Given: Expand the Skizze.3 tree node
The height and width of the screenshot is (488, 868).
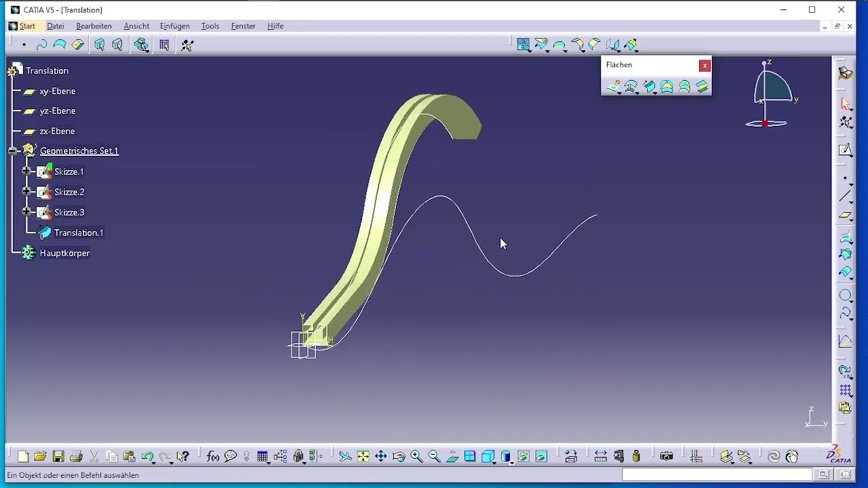Looking at the screenshot, I should (x=26, y=212).
